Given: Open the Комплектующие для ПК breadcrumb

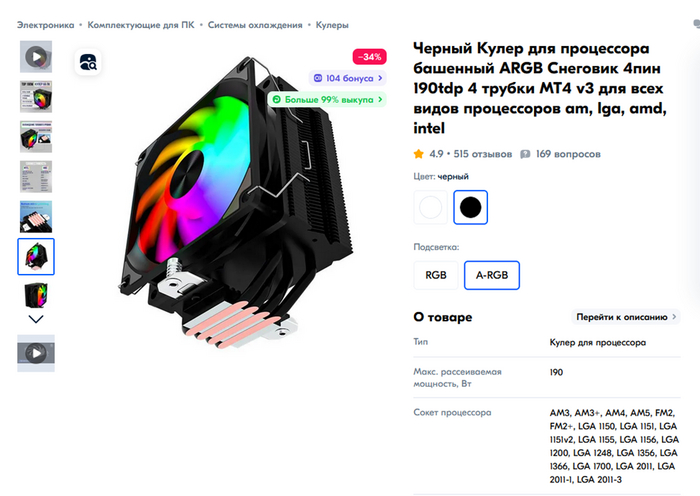Looking at the screenshot, I should coord(141,25).
